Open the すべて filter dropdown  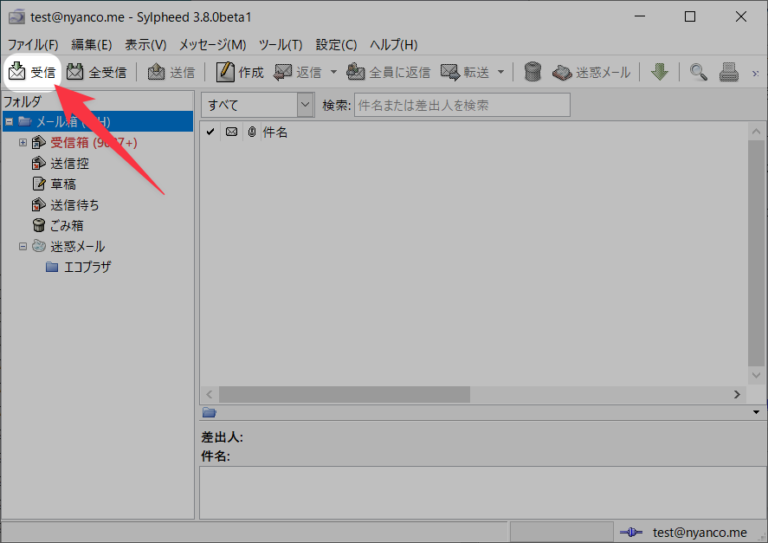(x=258, y=105)
